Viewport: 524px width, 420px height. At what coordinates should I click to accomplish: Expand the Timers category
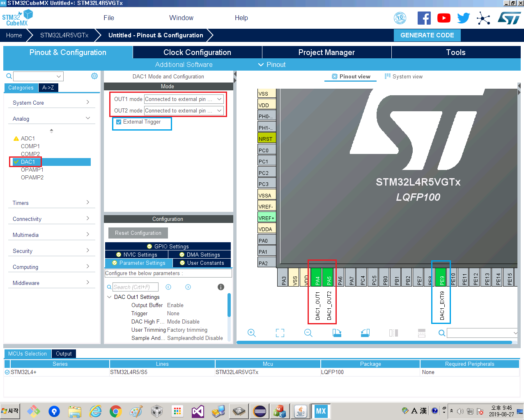tap(51, 203)
